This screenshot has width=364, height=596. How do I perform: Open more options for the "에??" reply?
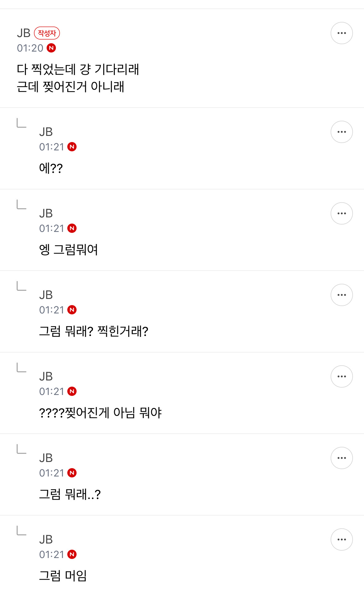coord(341,132)
